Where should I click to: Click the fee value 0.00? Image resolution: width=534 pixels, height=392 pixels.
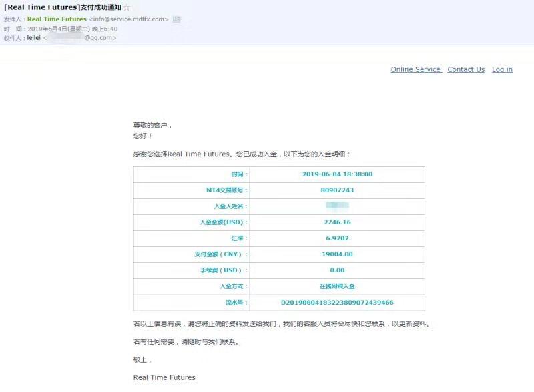tap(337, 270)
